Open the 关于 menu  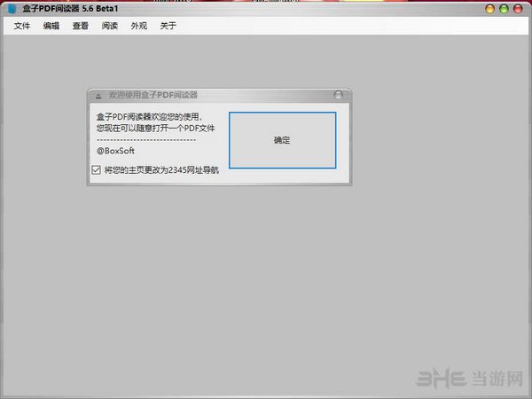[168, 26]
